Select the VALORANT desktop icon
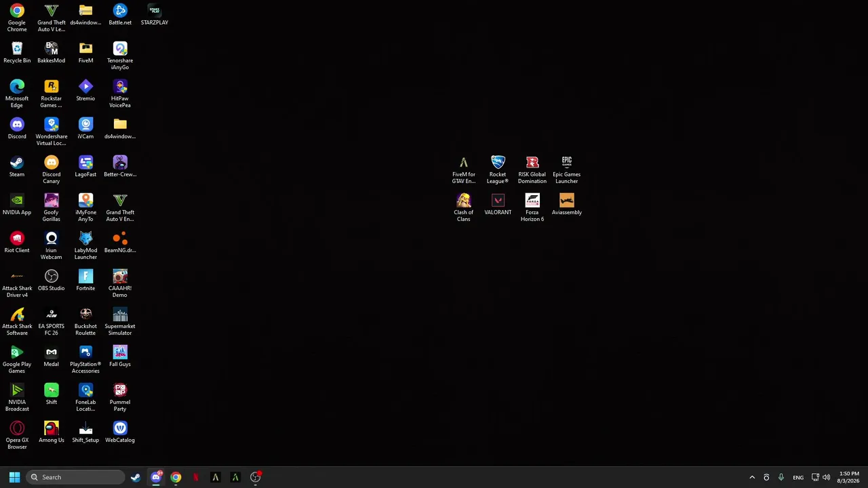 click(x=498, y=204)
